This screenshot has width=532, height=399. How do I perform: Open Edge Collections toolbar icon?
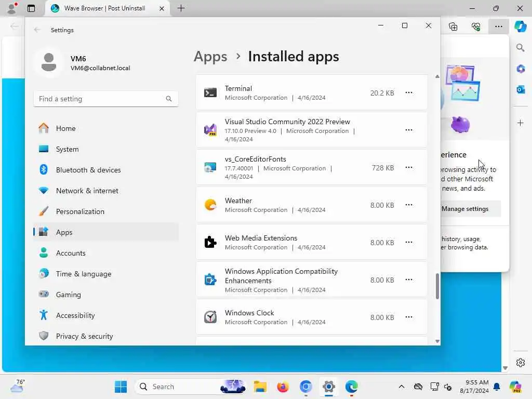pyautogui.click(x=453, y=26)
